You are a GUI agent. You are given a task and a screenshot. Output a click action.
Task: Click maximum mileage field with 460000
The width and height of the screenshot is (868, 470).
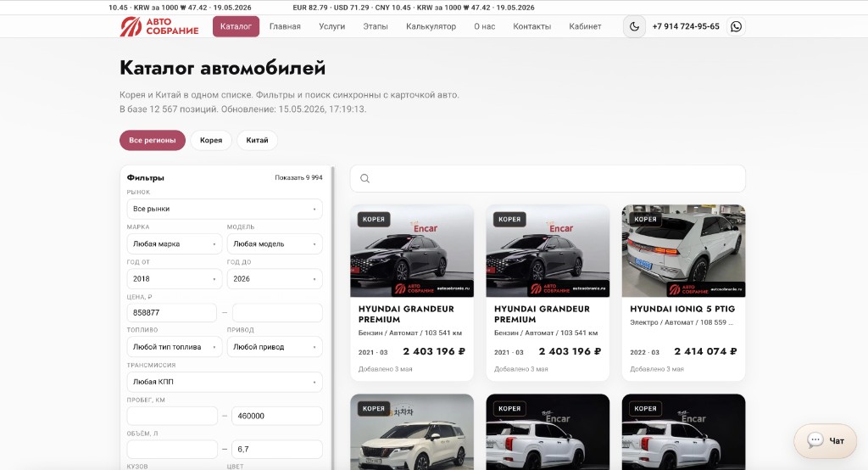[x=277, y=416]
